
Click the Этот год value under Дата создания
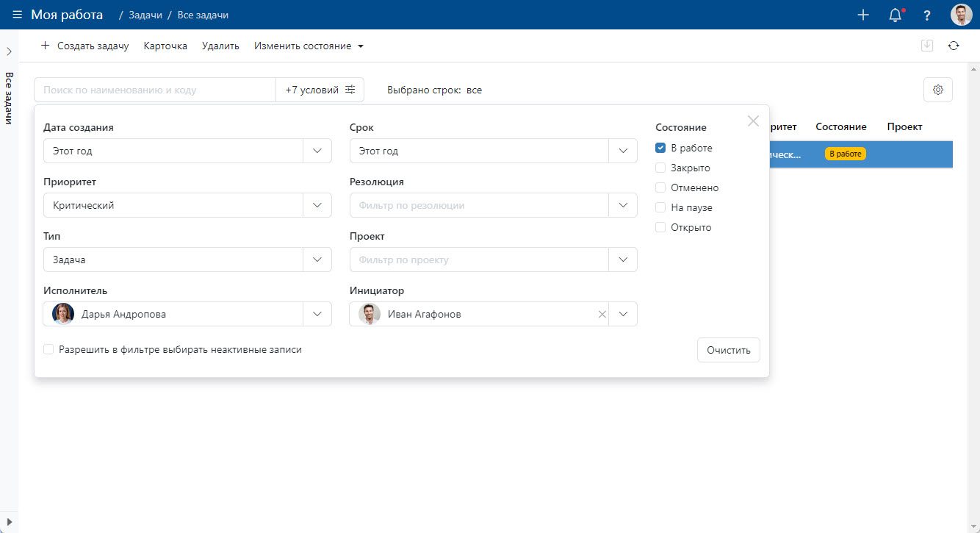[x=73, y=151]
